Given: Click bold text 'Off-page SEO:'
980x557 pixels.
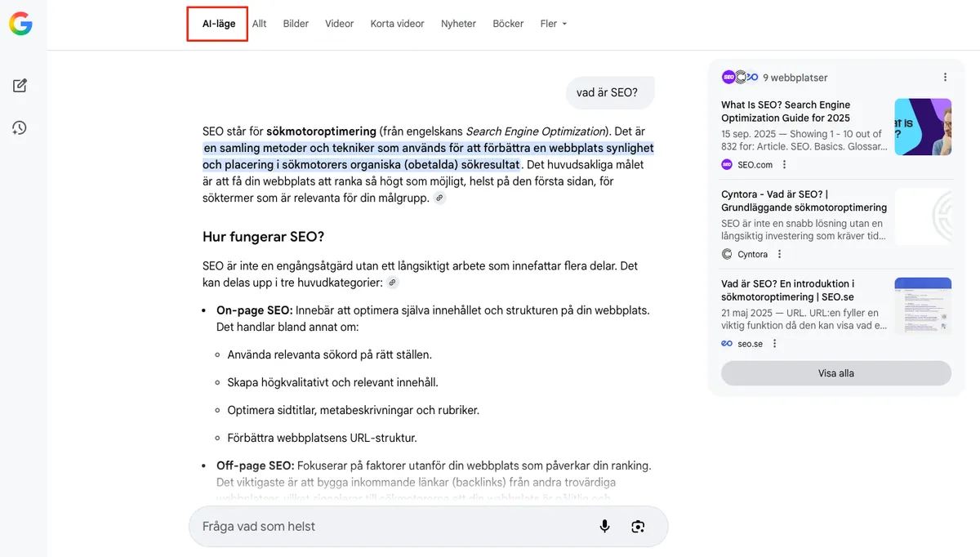Looking at the screenshot, I should (x=255, y=466).
